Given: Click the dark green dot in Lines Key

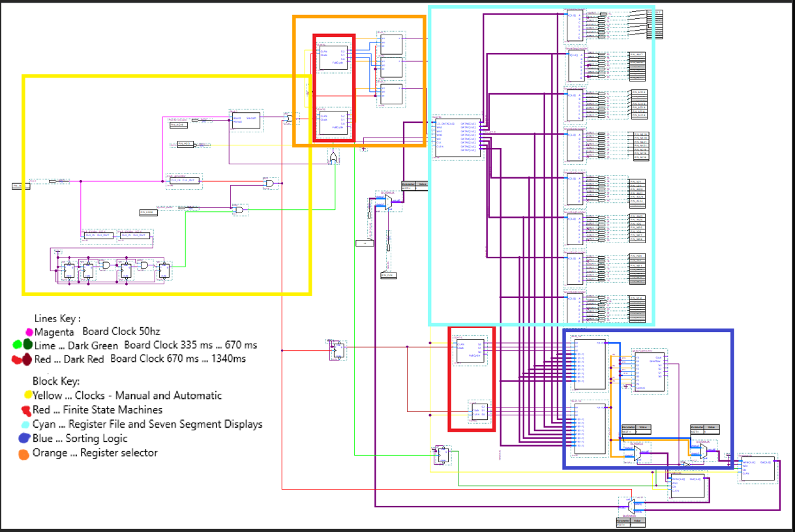Looking at the screenshot, I should coord(27,345).
